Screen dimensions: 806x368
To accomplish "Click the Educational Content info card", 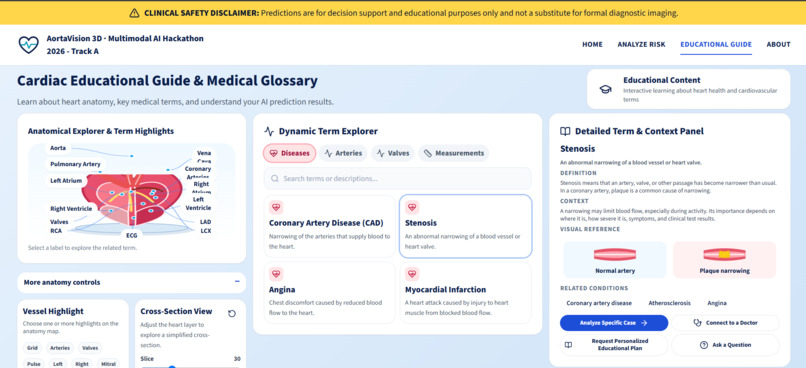I will click(x=688, y=89).
